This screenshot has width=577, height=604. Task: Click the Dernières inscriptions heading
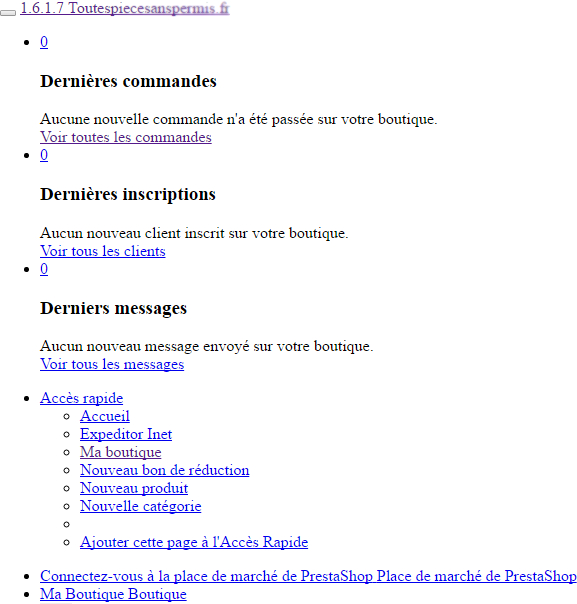click(x=128, y=195)
